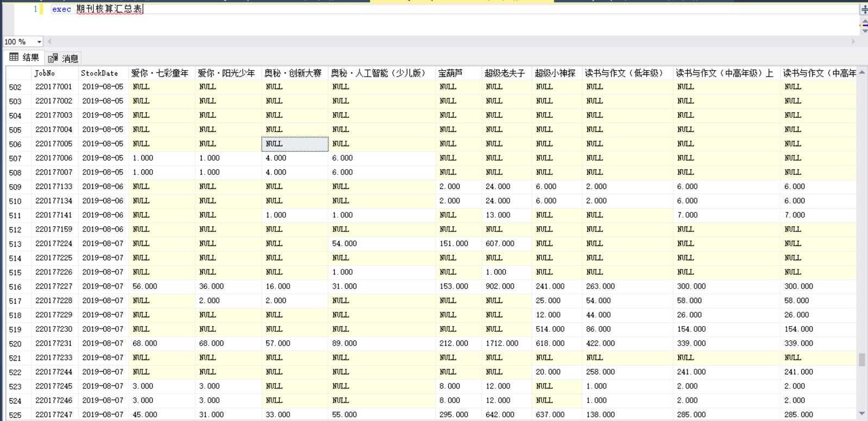Select row number 525
Image resolution: width=868 pixels, height=421 pixels.
pyautogui.click(x=18, y=414)
